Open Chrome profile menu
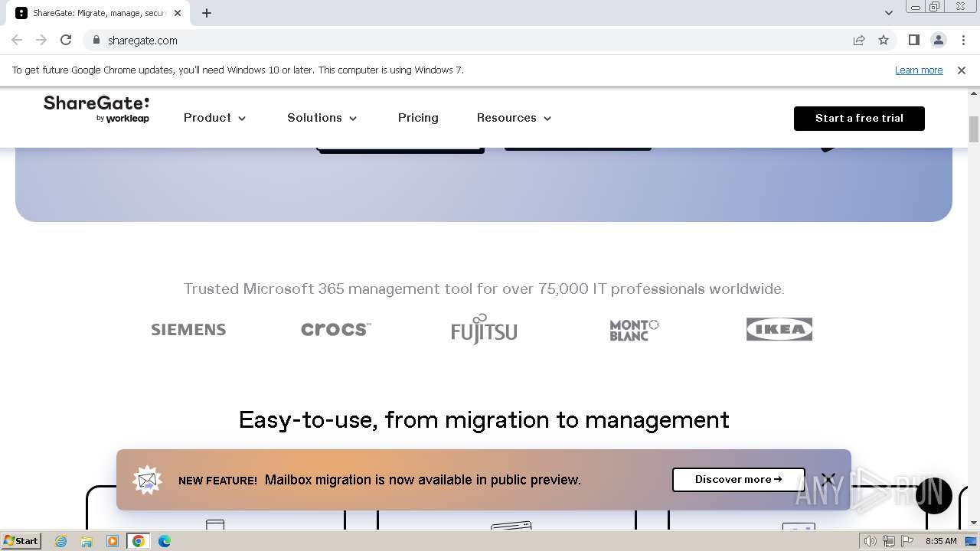 tap(939, 41)
